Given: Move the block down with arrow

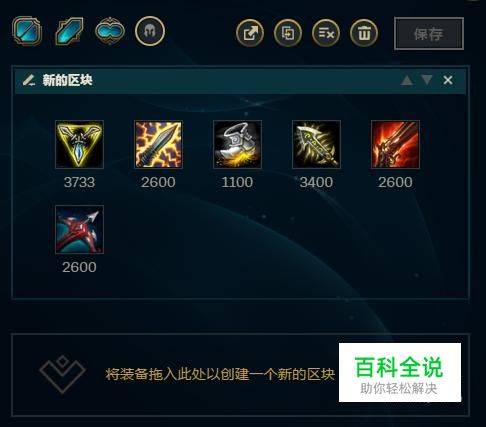Looking at the screenshot, I should point(427,80).
